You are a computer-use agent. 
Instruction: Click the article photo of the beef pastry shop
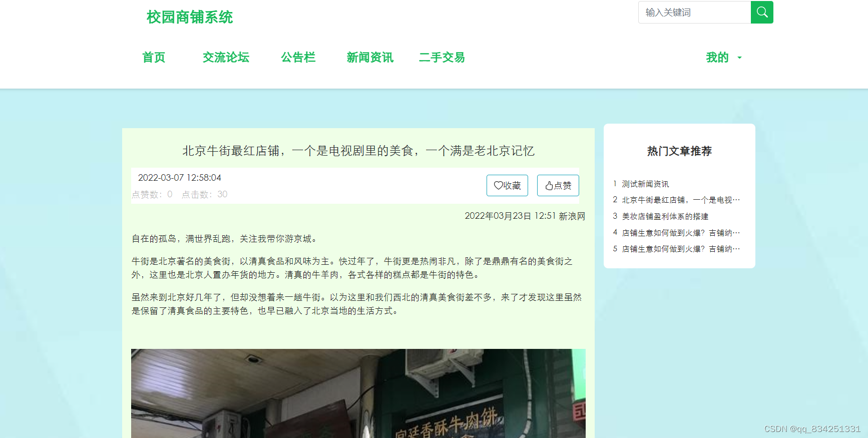[x=358, y=393]
